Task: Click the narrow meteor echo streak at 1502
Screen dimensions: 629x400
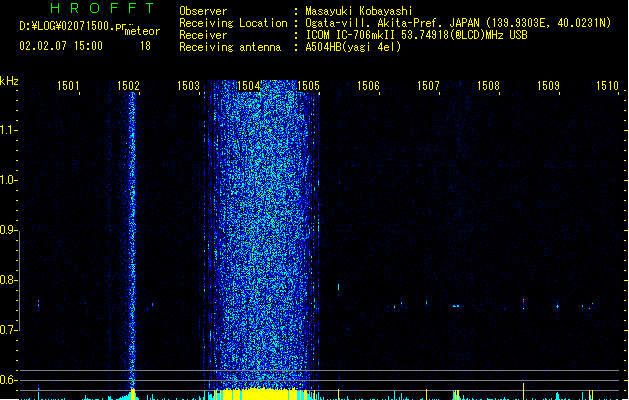Action: pos(132,241)
